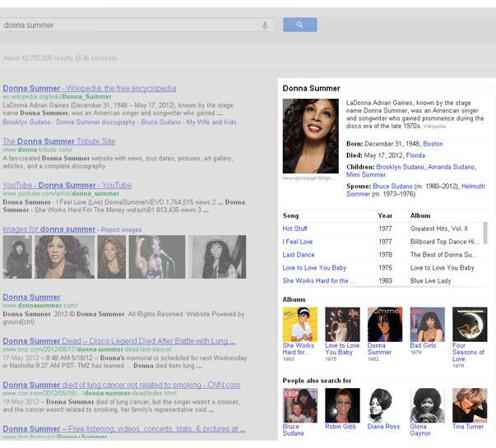The image size is (496, 448).
Task: Click Mimi Sommer children link
Action: tap(366, 175)
